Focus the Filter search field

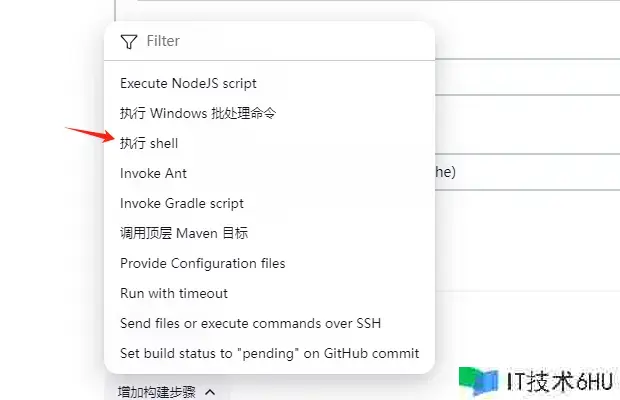(280, 42)
